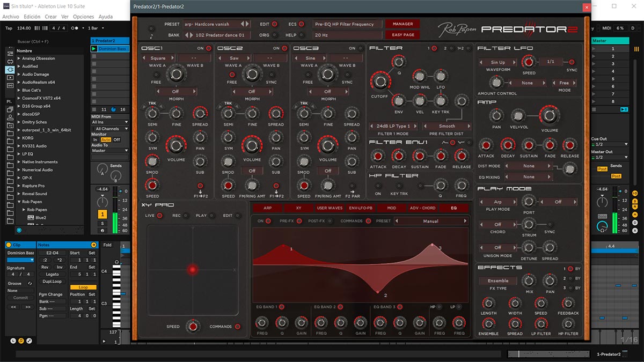
Task: Expand the Native Instruments folder
Action: (19, 162)
